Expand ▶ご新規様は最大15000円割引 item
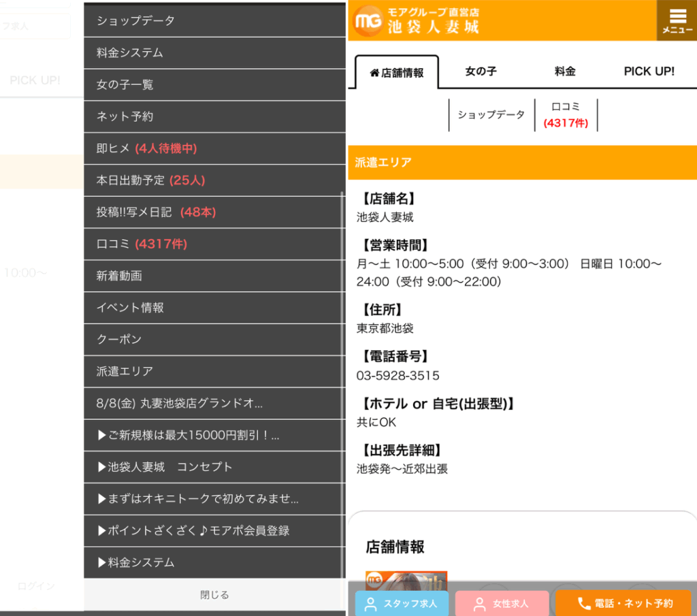The width and height of the screenshot is (697, 616). pos(214,435)
